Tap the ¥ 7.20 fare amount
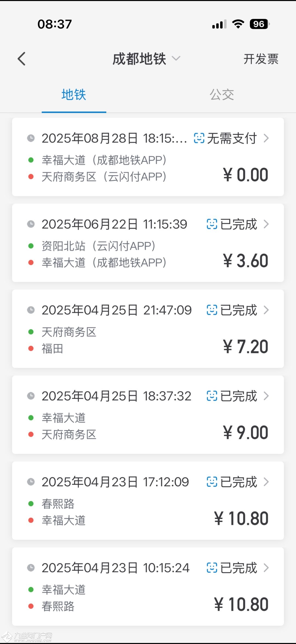Image resolution: width=296 pixels, height=644 pixels. click(x=245, y=347)
